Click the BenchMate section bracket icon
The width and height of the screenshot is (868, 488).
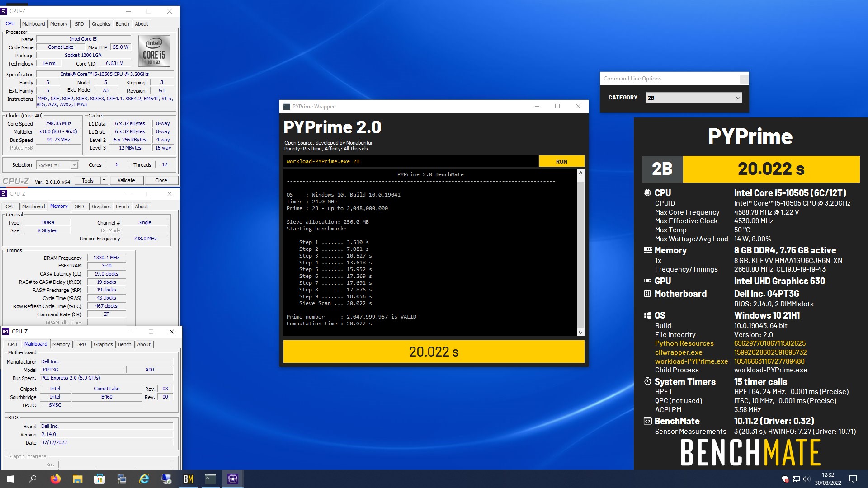pyautogui.click(x=647, y=421)
